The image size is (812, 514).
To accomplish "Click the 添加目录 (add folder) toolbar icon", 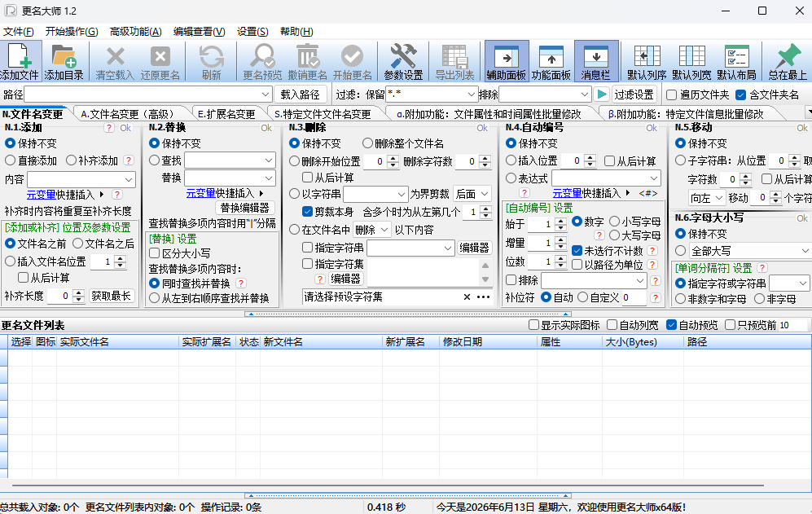I will [64, 61].
